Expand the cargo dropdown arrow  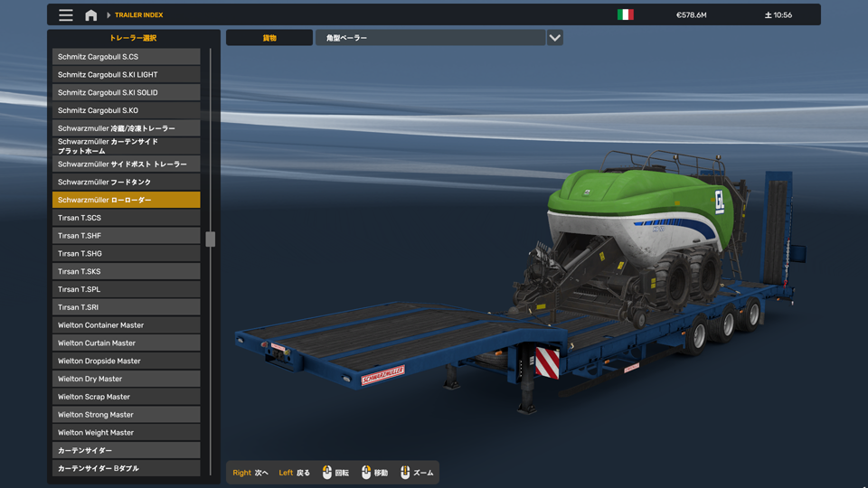pos(554,38)
